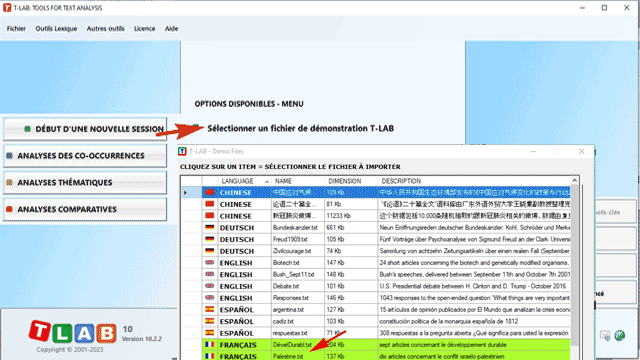Select the Debate.txt file name
The image size is (640, 360).
coord(286,287)
